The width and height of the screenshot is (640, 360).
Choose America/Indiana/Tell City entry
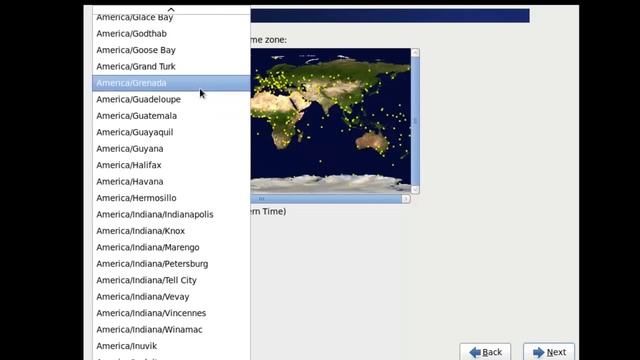point(171,280)
